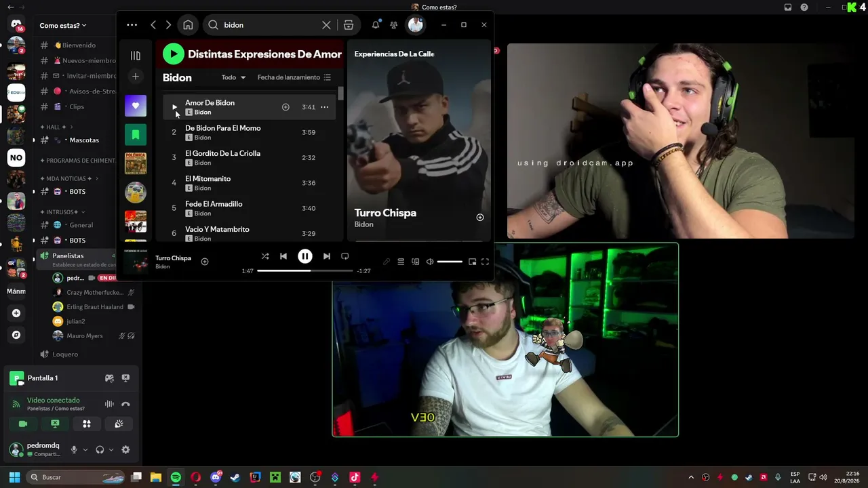The image size is (868, 488).
Task: Add Amor De Bidon to Liked Songs
Action: tap(285, 107)
